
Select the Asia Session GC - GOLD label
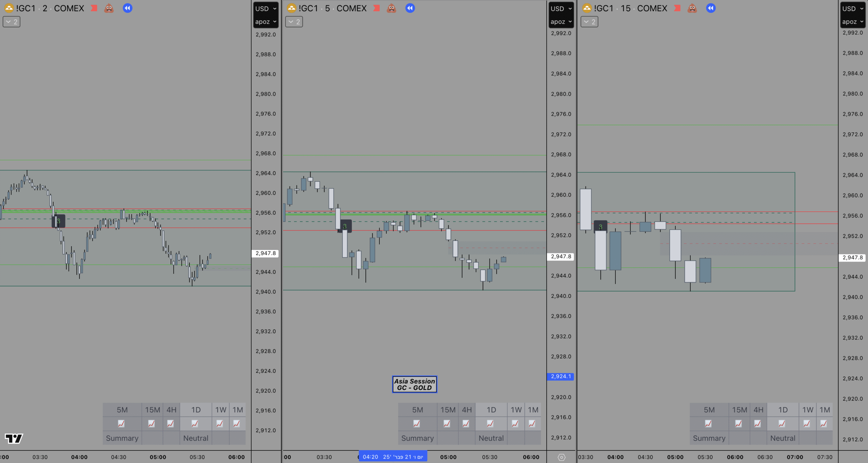pos(414,384)
